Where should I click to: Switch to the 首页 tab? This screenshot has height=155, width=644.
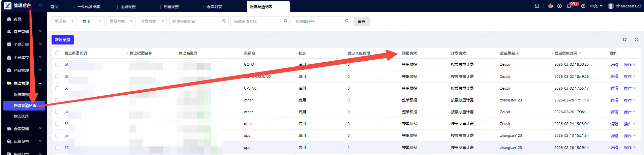(54, 7)
